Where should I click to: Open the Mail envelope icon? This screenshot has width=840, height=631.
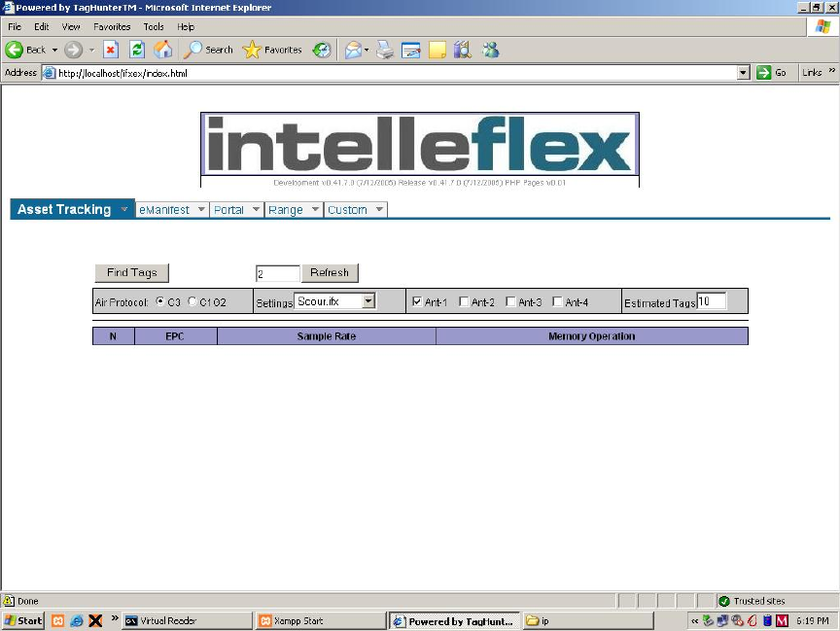coord(353,50)
